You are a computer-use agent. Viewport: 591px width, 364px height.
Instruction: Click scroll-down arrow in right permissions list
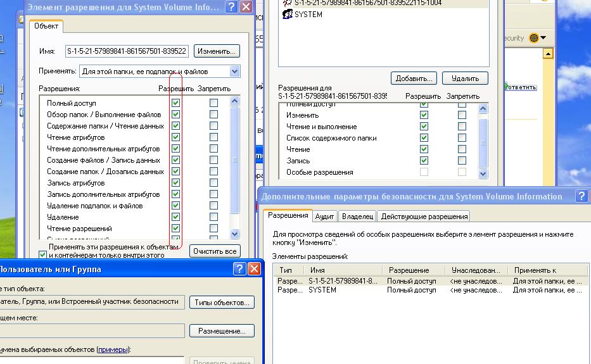pos(483,173)
